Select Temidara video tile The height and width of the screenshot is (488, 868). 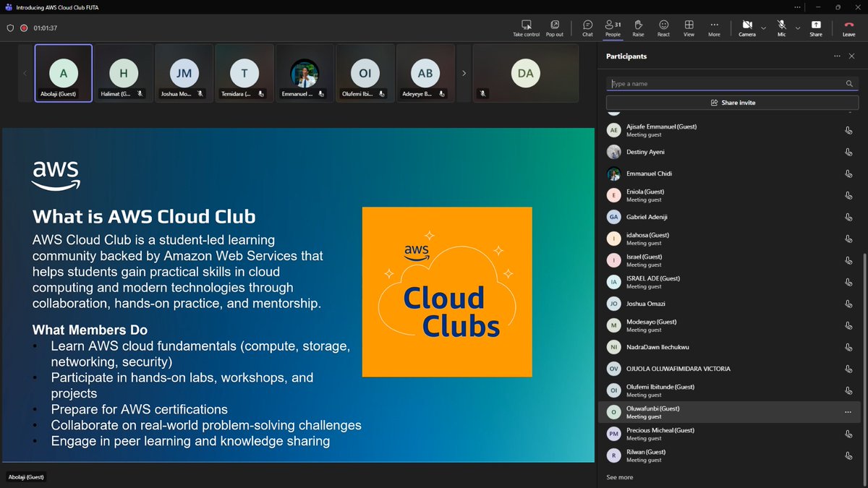point(244,73)
